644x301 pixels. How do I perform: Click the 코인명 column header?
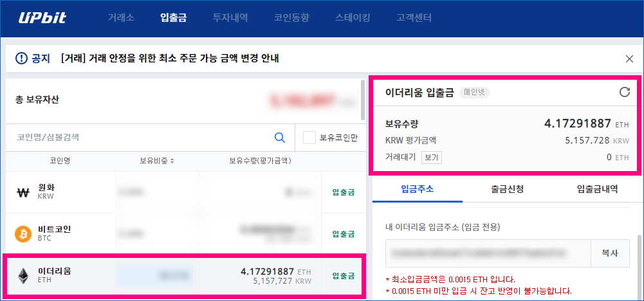coord(60,161)
